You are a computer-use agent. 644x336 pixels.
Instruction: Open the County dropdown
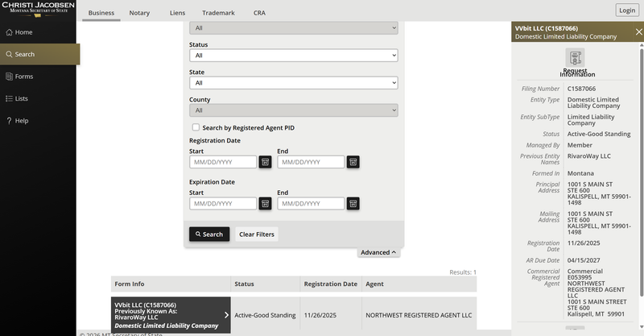pyautogui.click(x=294, y=110)
